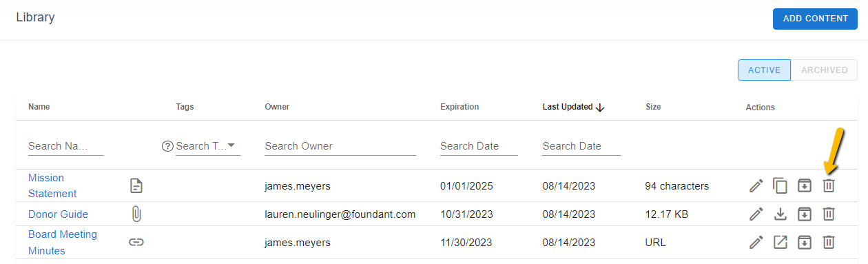Download the Donor Guide file

click(781, 214)
